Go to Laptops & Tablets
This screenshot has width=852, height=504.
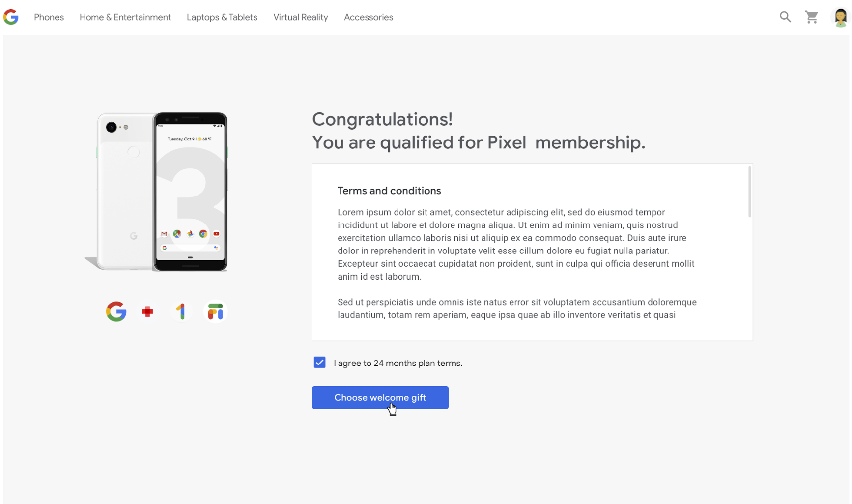tap(222, 17)
